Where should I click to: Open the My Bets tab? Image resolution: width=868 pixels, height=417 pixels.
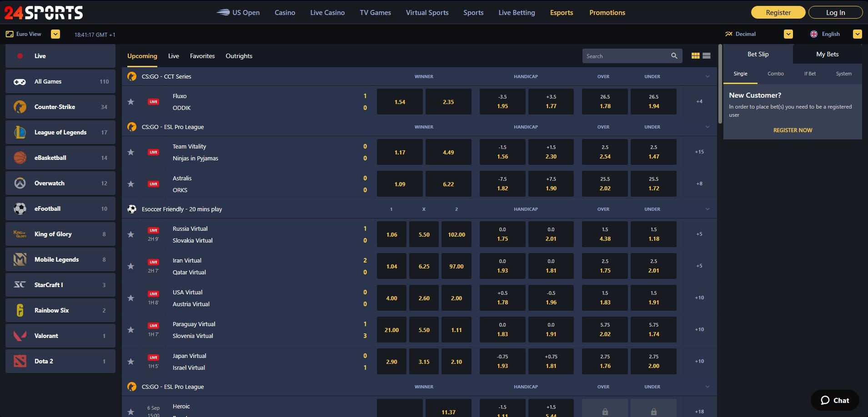coord(828,54)
